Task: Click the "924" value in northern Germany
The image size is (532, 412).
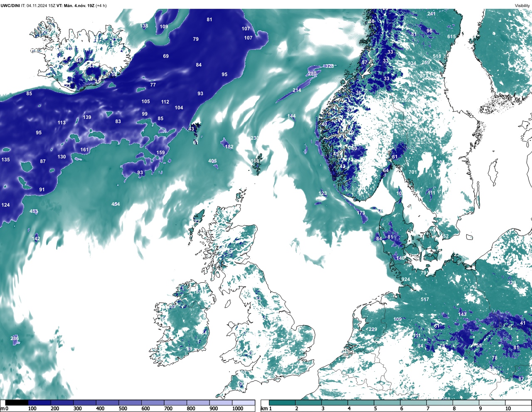Action: 406,279
